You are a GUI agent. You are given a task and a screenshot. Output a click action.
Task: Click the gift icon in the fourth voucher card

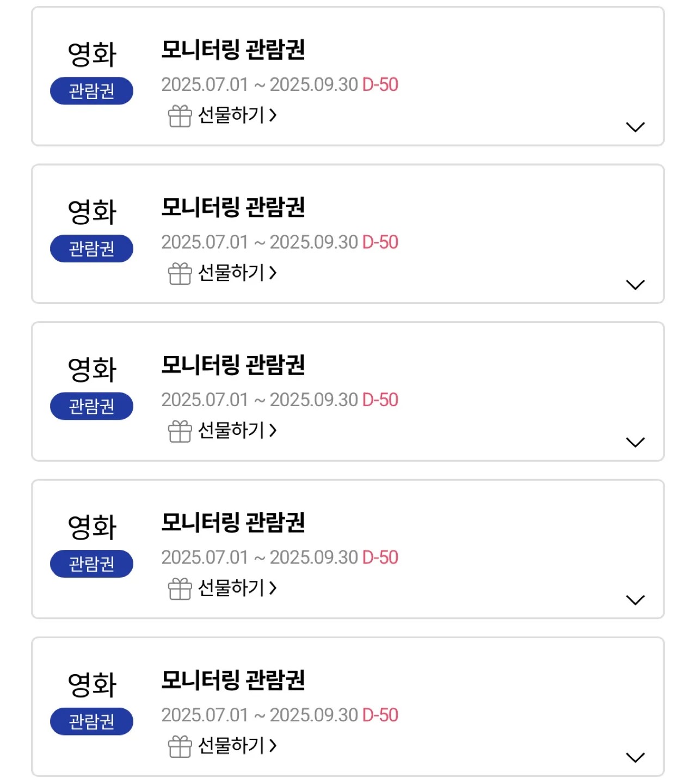point(180,589)
